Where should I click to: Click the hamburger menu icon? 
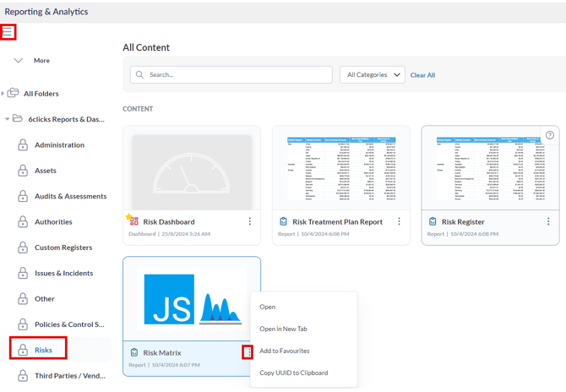pos(8,32)
